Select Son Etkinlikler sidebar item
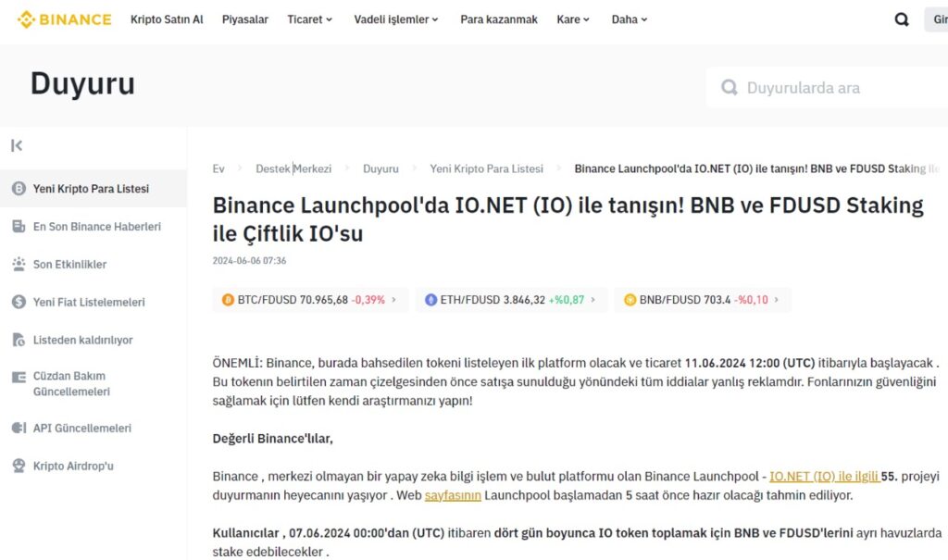Screen dimensions: 948x560 tap(94, 265)
